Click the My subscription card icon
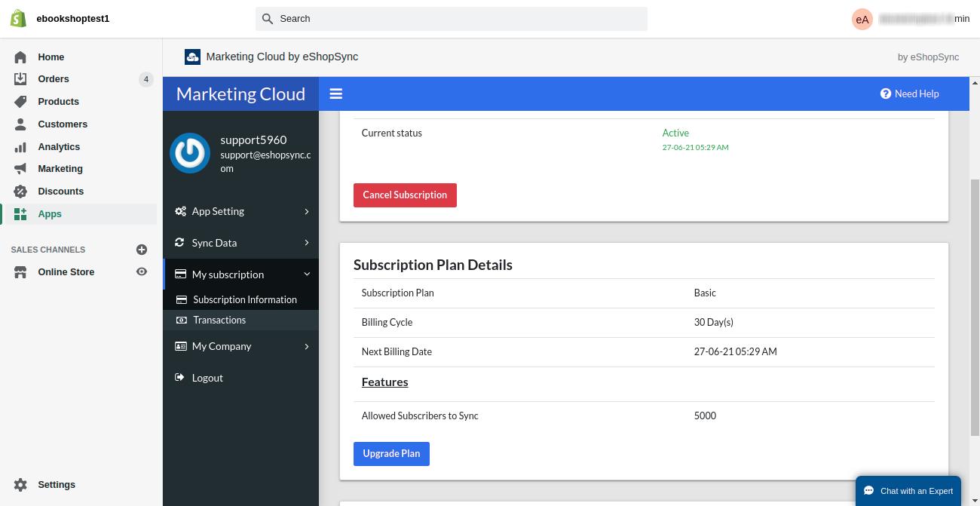 pyautogui.click(x=180, y=274)
